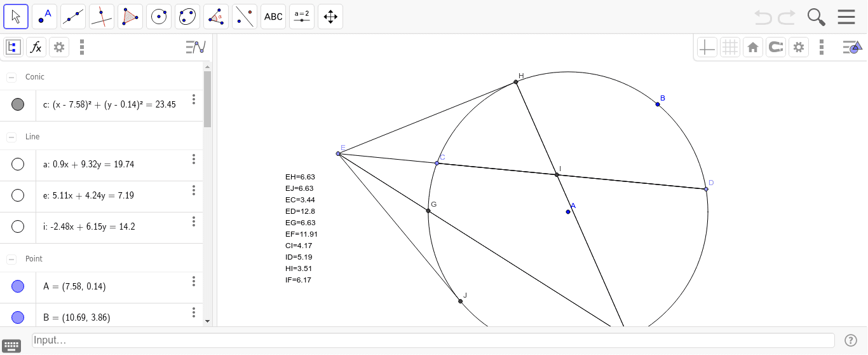
Task: Open the search magnifier
Action: (817, 17)
